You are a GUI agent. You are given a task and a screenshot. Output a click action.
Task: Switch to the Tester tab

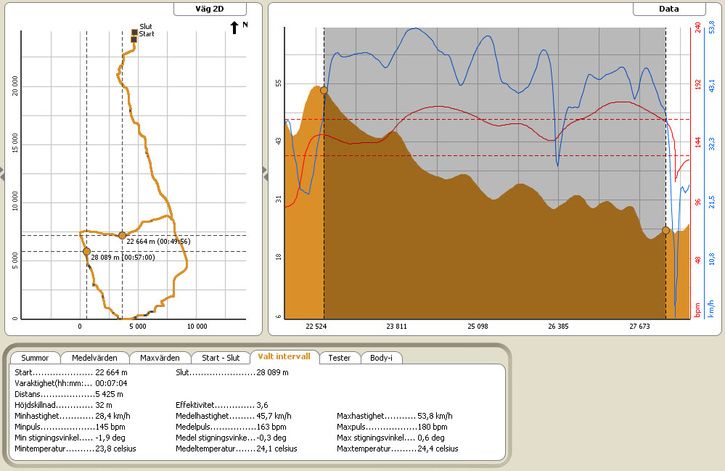point(339,358)
